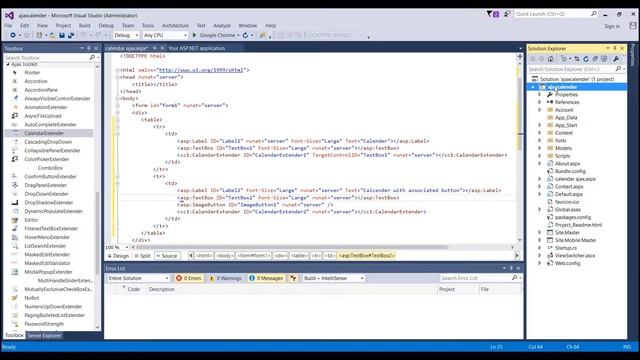The width and height of the screenshot is (640, 360).
Task: Click the editor split window plus icon
Action: pyautogui.click(x=520, y=57)
